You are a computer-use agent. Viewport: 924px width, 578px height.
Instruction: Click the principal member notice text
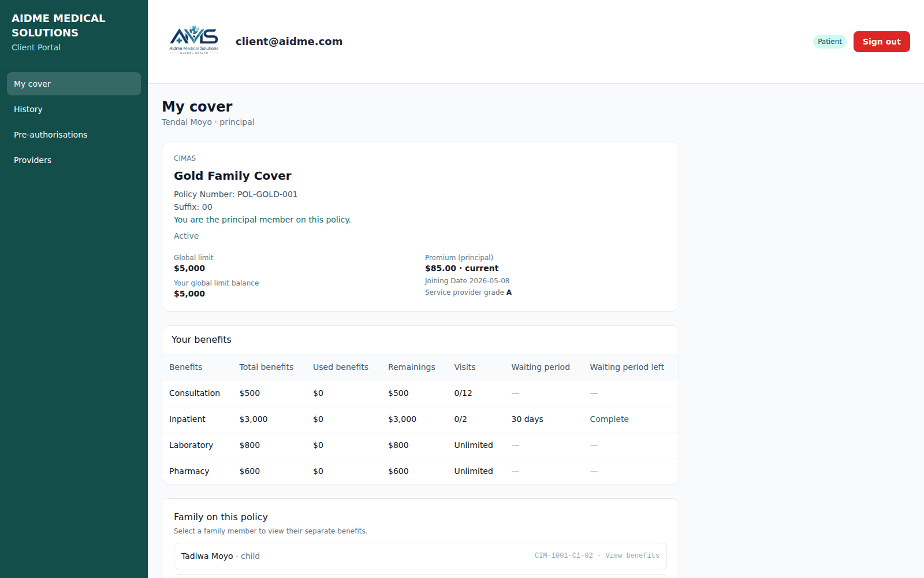pyautogui.click(x=262, y=220)
